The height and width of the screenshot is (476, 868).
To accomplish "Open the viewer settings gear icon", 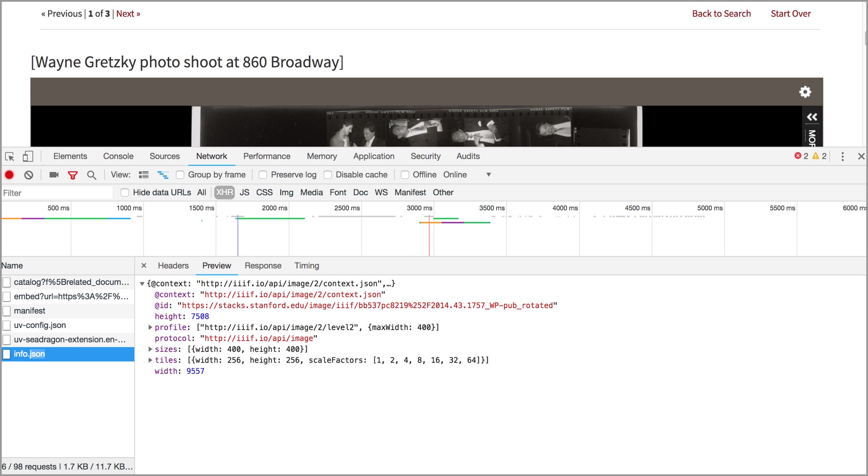I will click(x=805, y=92).
